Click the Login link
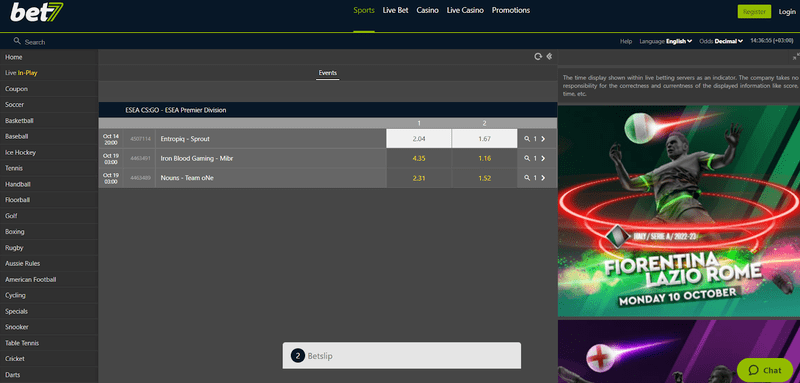Image resolution: width=800 pixels, height=383 pixels. (787, 12)
